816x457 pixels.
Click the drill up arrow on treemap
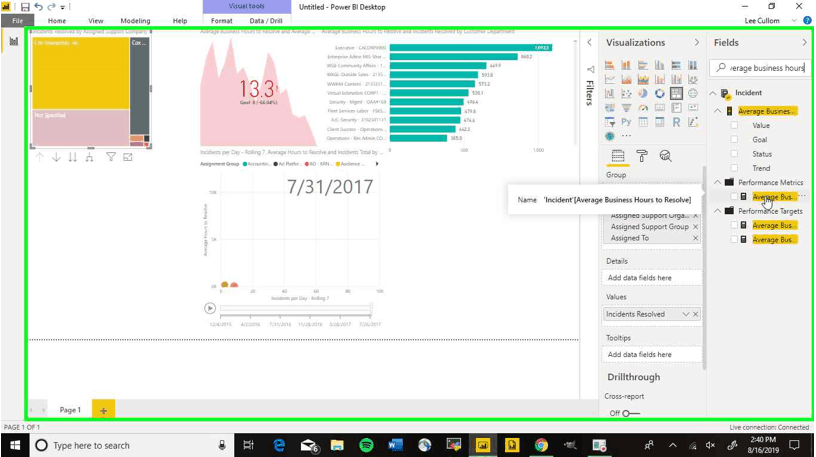(x=40, y=157)
